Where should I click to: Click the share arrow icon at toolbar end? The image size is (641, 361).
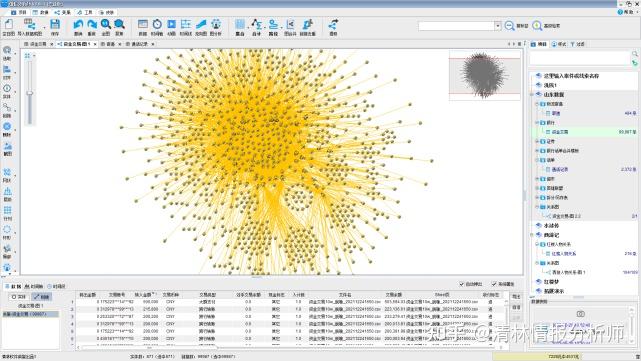point(333,25)
